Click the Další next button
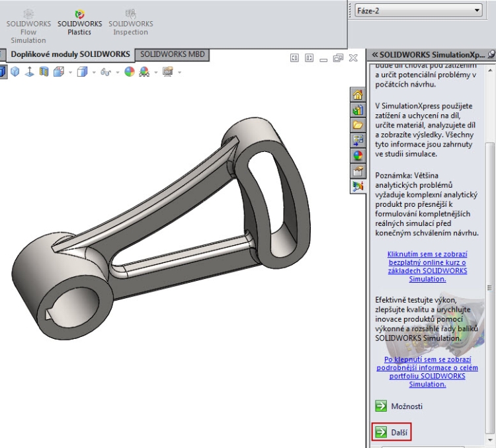 coord(392,432)
